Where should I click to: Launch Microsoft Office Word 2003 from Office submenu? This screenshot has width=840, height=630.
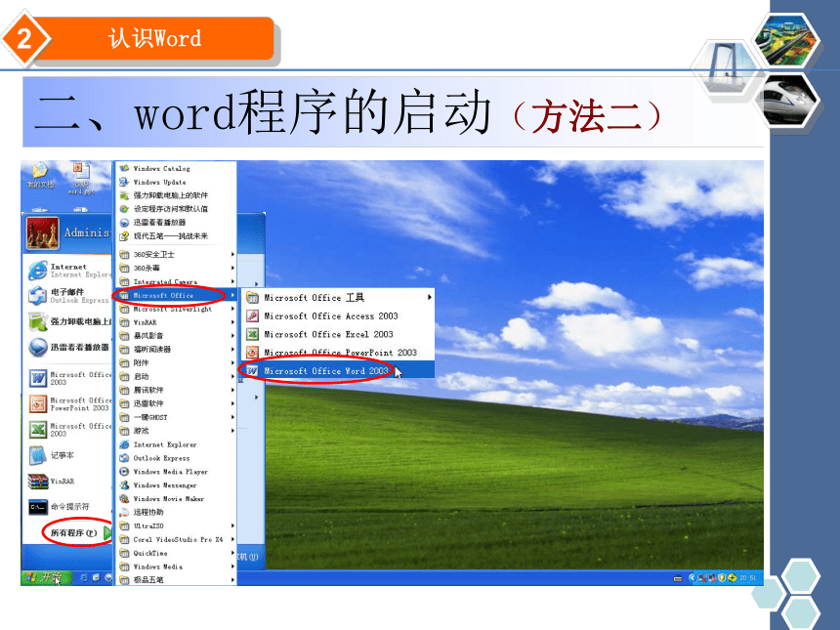point(338,371)
